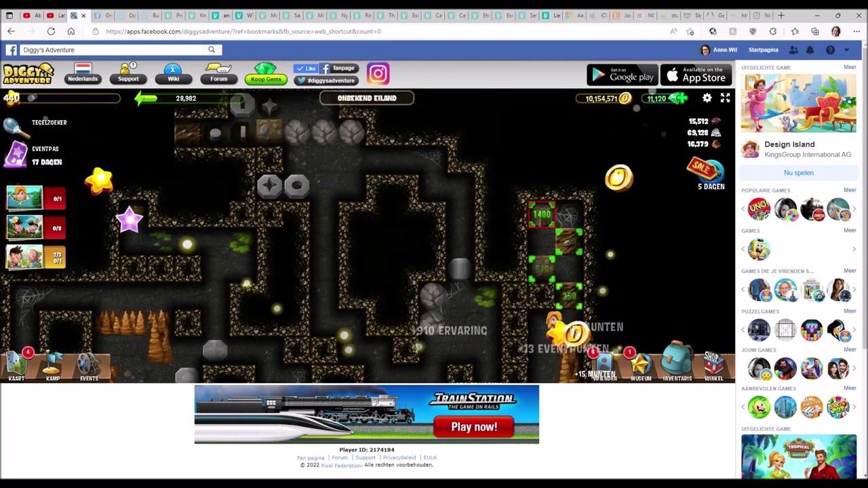
Task: Open the Forum menu button
Action: (x=218, y=74)
